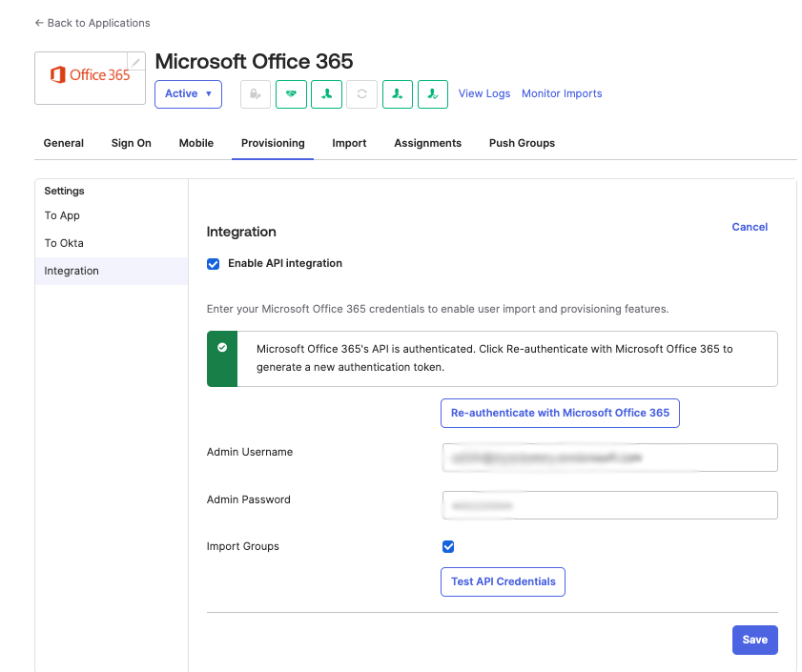Select To App in Settings sidebar
Screen dimensions: 802x672
pyautogui.click(x=62, y=215)
